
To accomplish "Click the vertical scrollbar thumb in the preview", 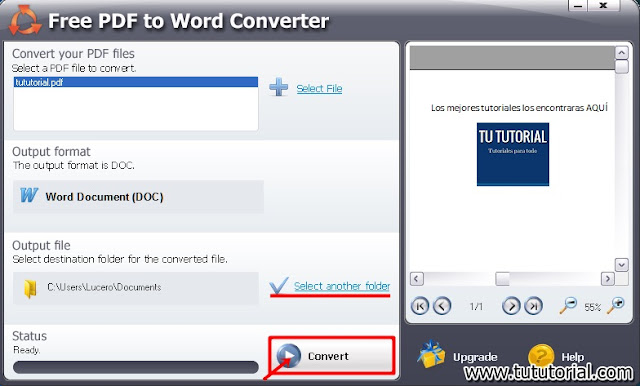I will pos(622,67).
